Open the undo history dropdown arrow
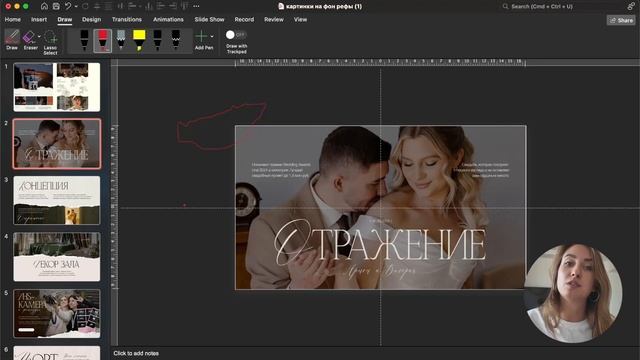This screenshot has width=640, height=360. tap(76, 7)
